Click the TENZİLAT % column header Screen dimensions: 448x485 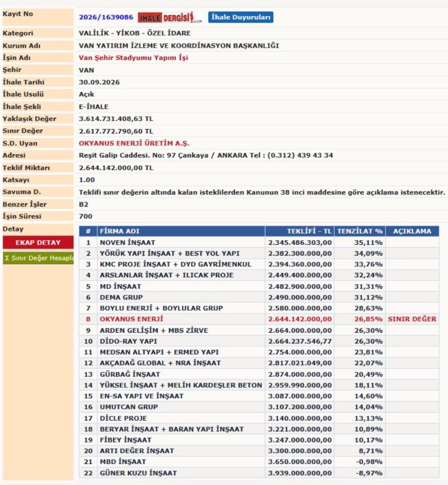coord(360,231)
